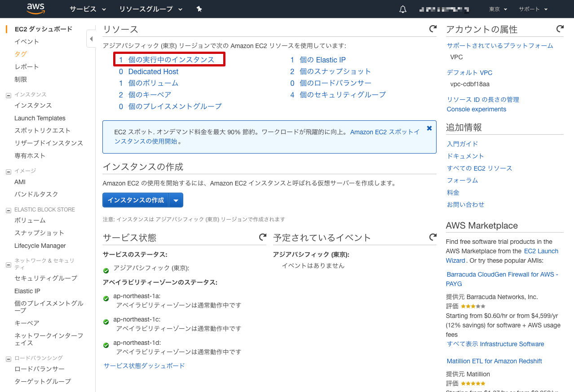Viewport: 574px width, 392px height.
Task: Refresh the 予定されているイベント section
Action: [433, 237]
